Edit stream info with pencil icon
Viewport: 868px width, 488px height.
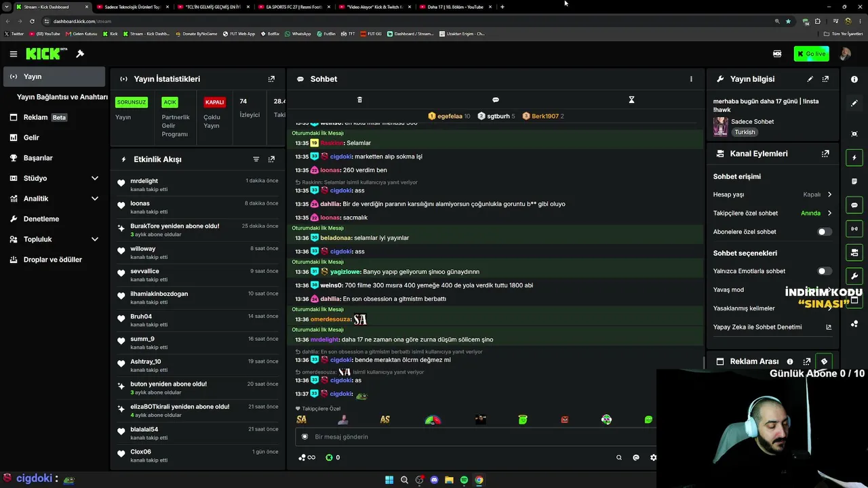click(x=810, y=79)
